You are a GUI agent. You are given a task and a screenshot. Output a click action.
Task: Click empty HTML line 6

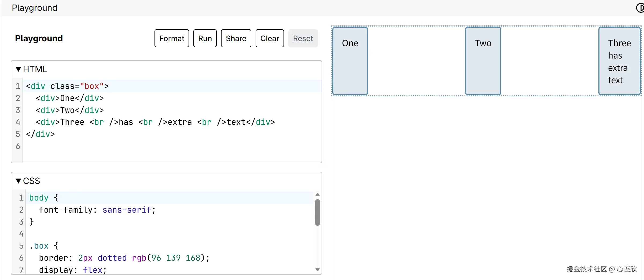[172, 146]
